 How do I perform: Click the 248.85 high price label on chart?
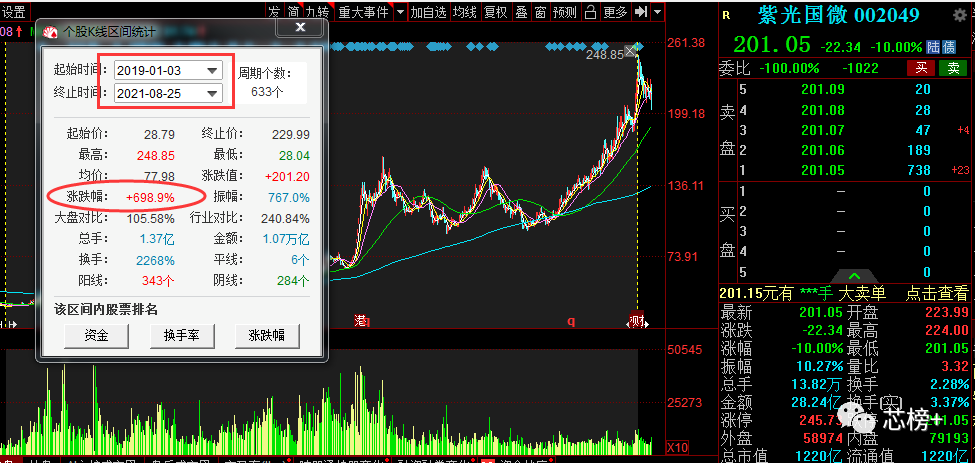point(604,55)
